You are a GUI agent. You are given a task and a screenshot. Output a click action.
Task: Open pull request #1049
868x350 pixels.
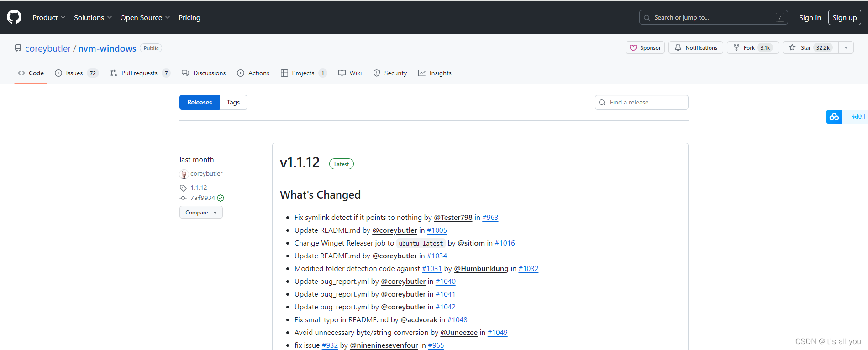(498, 333)
